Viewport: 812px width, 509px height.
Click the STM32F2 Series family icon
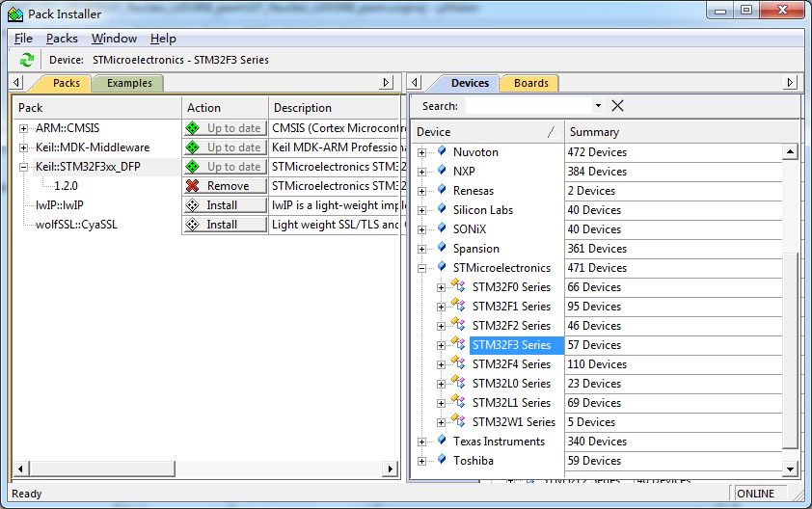(458, 324)
